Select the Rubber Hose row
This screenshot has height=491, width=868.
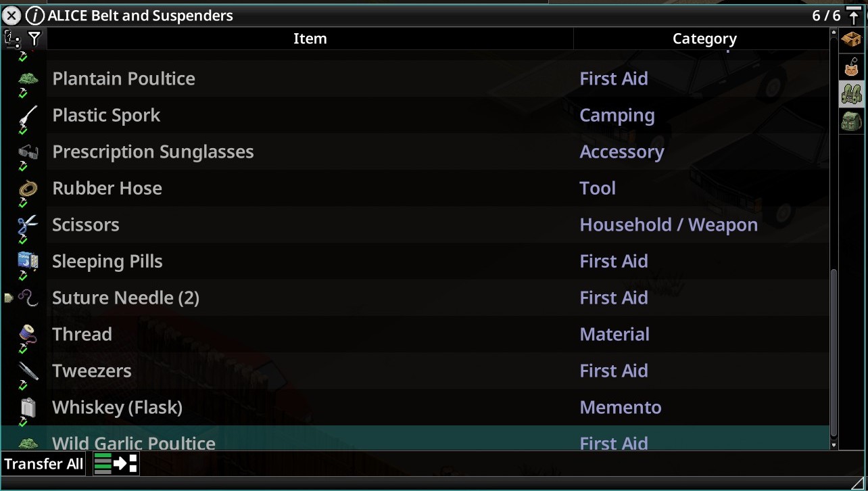pos(415,188)
